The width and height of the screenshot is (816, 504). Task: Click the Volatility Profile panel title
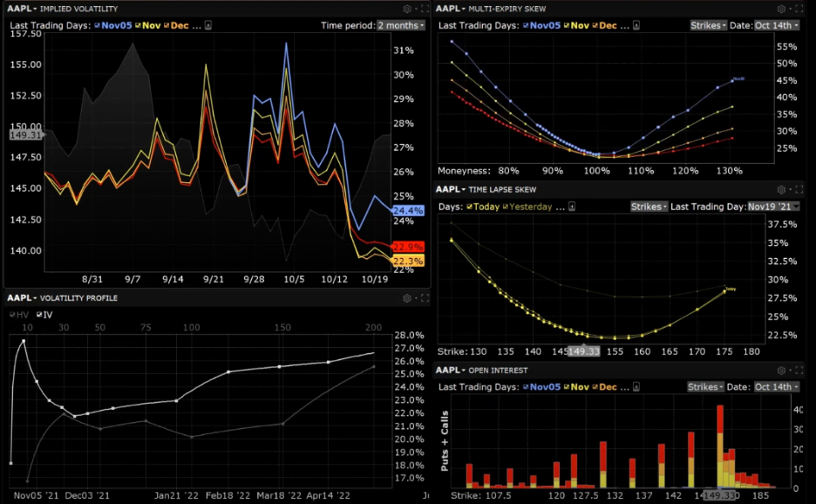[x=78, y=298]
